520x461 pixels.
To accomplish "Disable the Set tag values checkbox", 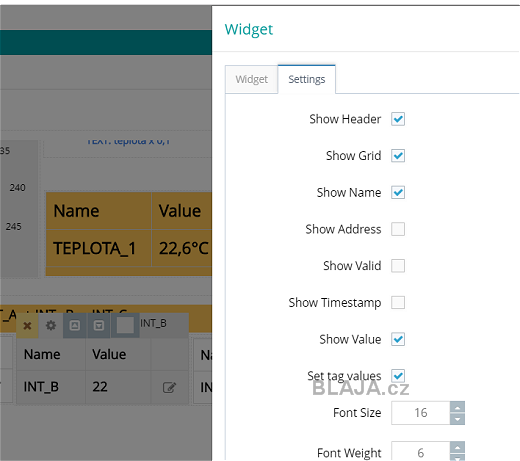I will [x=398, y=376].
